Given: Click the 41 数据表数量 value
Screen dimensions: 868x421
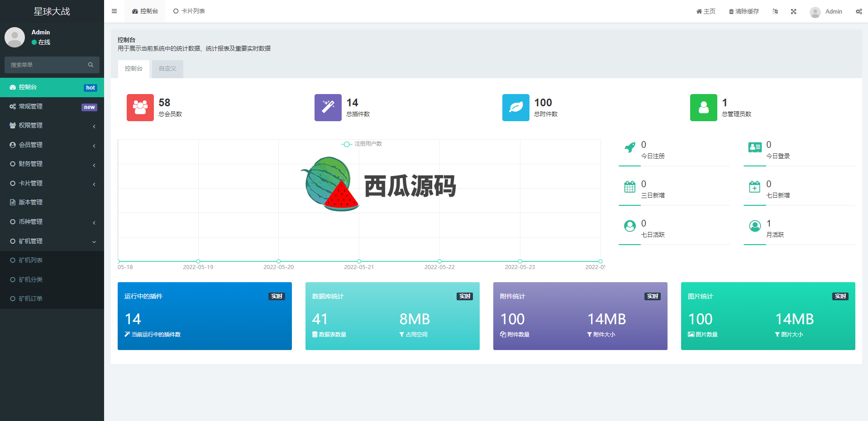Looking at the screenshot, I should tap(320, 319).
